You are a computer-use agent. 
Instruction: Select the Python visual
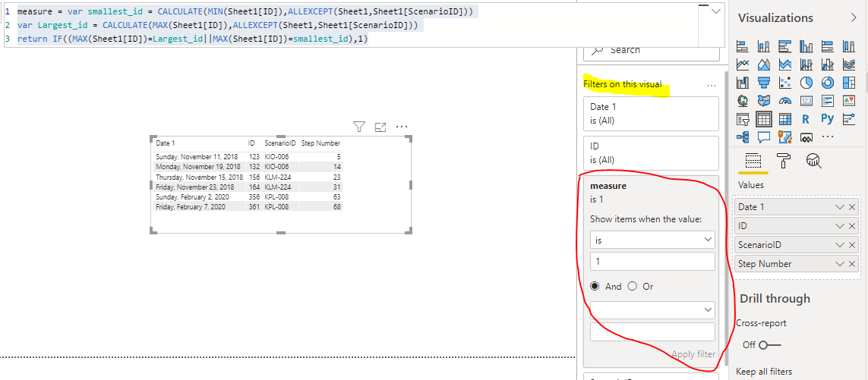828,119
